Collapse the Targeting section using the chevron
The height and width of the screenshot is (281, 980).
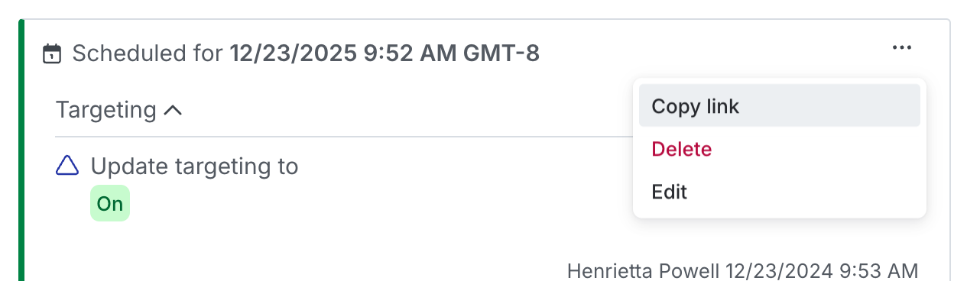[173, 111]
